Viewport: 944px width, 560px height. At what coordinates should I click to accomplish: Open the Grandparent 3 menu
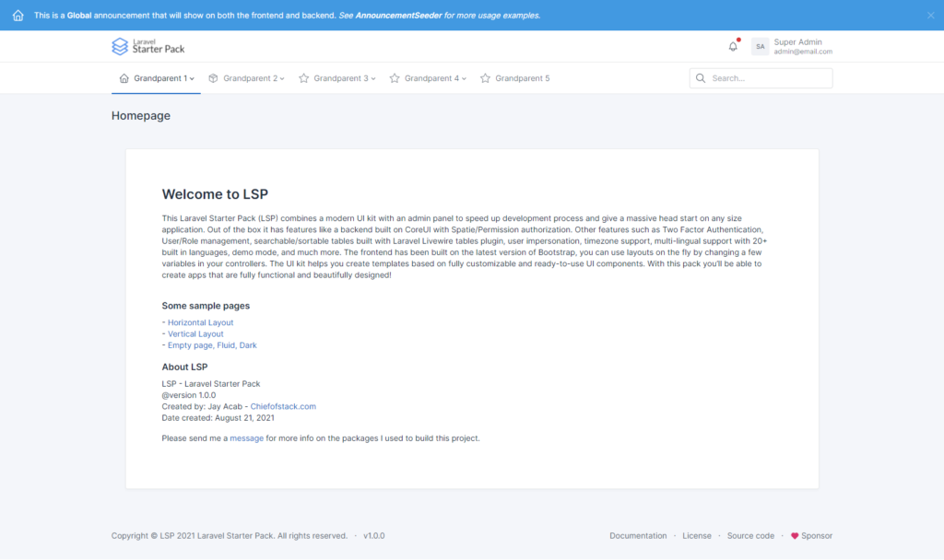click(337, 78)
